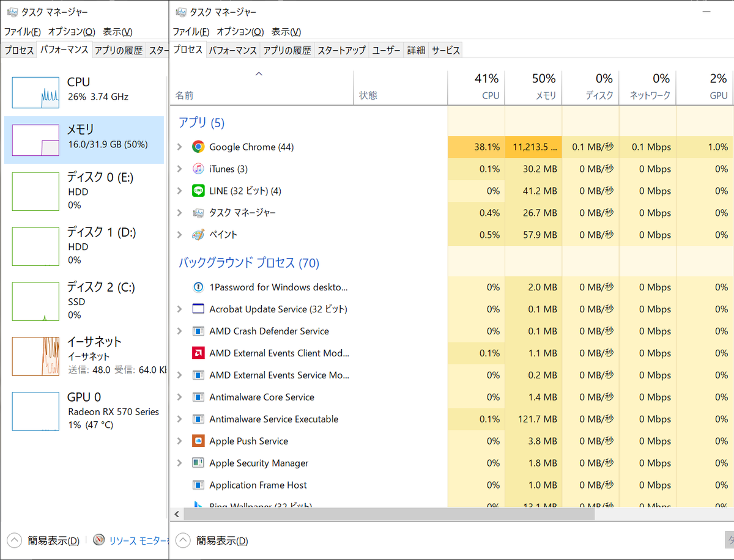The width and height of the screenshot is (734, 560).
Task: Click the circled arrow beside 簡易表示 in left window
Action: coord(13,540)
